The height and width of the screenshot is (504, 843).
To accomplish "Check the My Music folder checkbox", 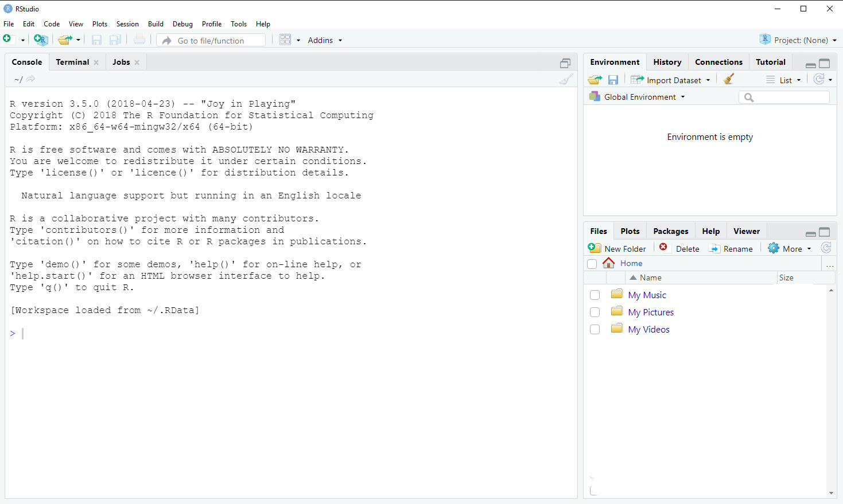I will pyautogui.click(x=595, y=295).
